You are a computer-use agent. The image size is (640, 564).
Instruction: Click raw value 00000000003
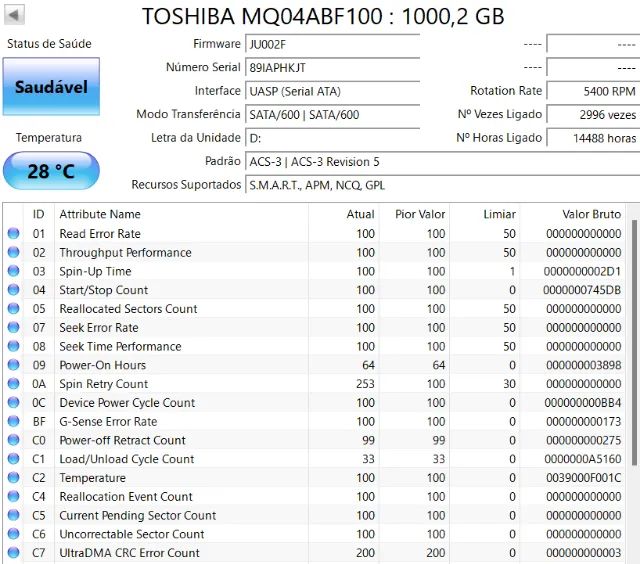click(x=584, y=553)
